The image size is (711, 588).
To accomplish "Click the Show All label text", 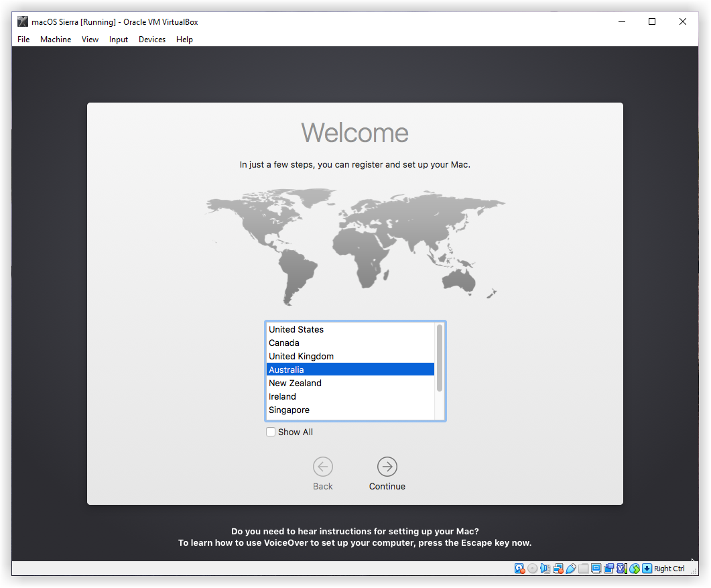I will pos(296,432).
